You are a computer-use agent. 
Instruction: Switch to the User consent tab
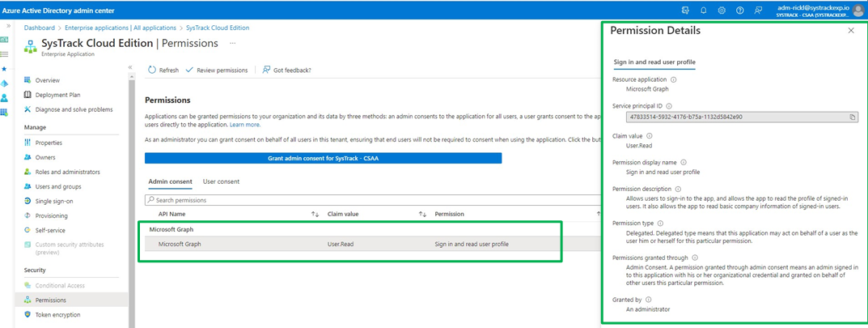click(x=222, y=181)
